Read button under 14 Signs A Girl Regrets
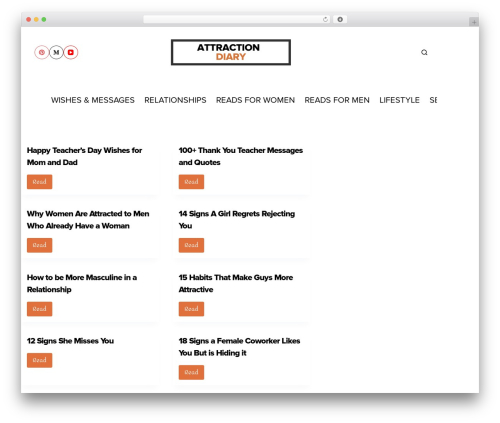The width and height of the screenshot is (500, 423). tap(191, 245)
